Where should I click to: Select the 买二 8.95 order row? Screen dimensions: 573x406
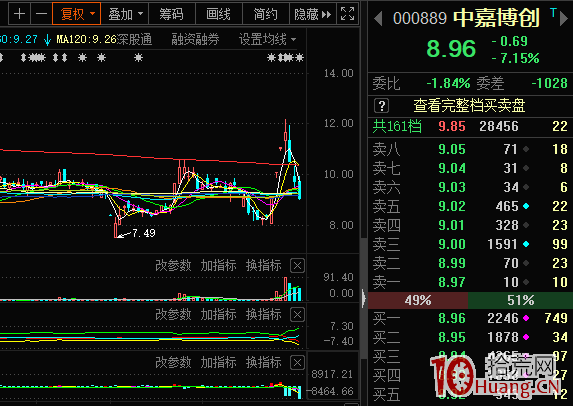(470, 337)
